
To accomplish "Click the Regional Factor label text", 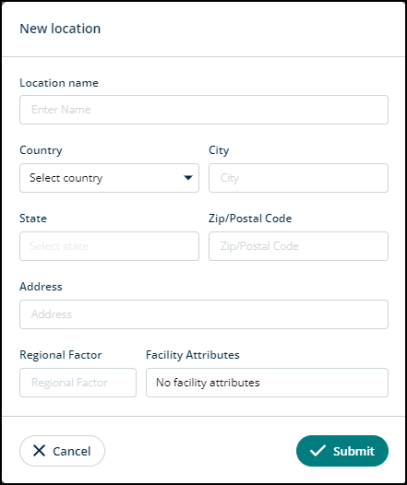I will [61, 355].
